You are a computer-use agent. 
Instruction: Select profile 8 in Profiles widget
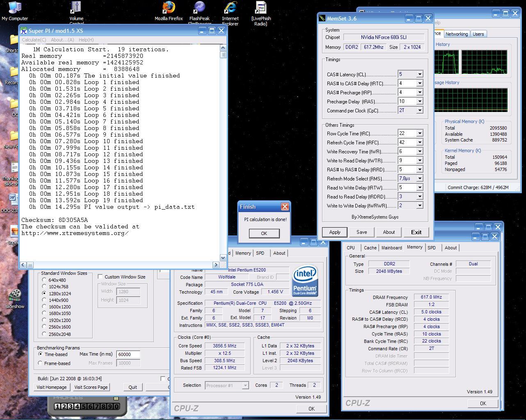(103, 406)
